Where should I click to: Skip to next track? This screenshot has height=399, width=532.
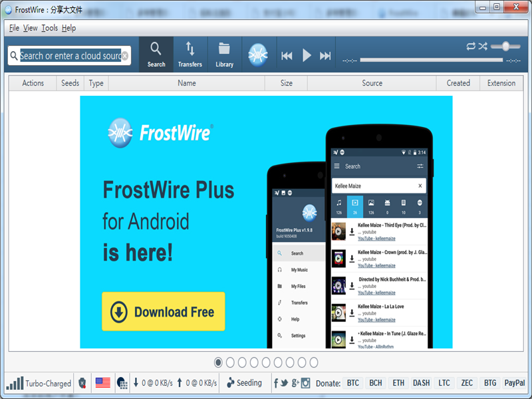[325, 56]
